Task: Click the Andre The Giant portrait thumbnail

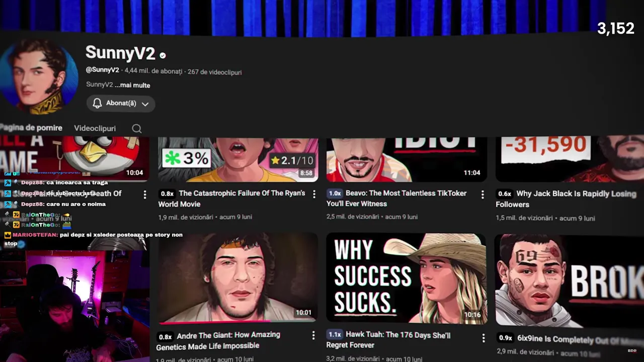Action: (237, 278)
